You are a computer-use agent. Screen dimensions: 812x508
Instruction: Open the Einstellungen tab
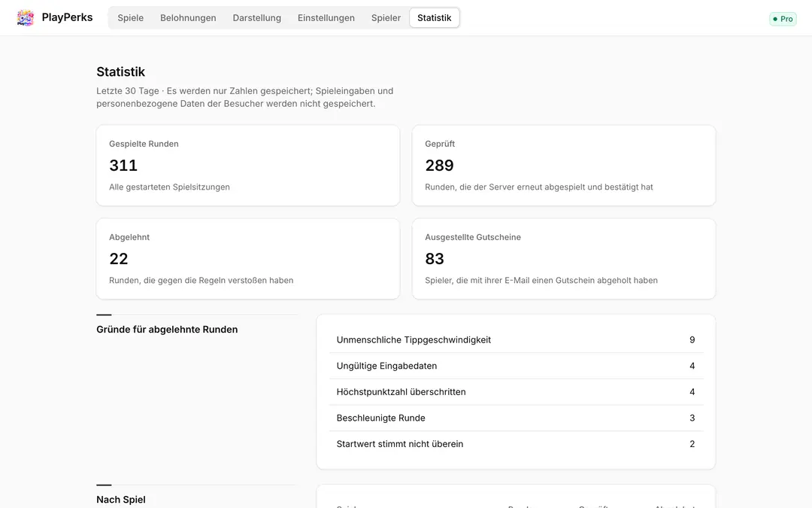pos(326,17)
